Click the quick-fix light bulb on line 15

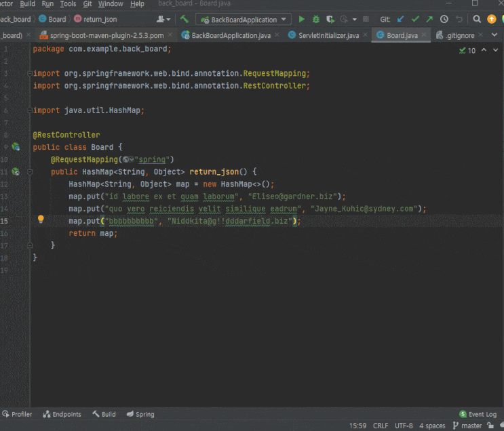[41, 219]
